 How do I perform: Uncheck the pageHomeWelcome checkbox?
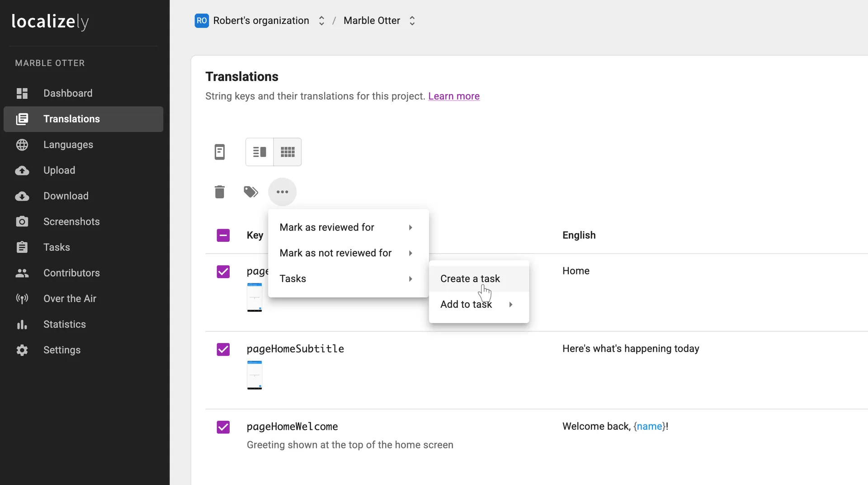point(223,427)
